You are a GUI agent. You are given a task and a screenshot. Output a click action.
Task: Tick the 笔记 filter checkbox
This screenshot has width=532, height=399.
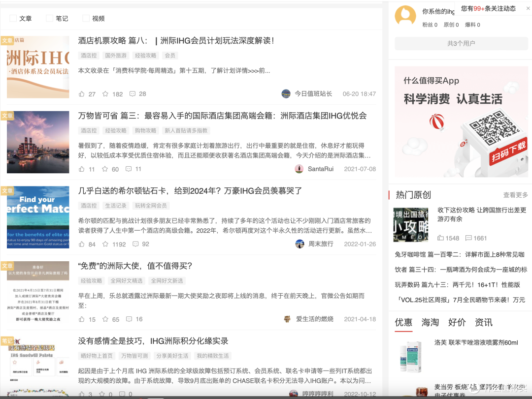[50, 18]
